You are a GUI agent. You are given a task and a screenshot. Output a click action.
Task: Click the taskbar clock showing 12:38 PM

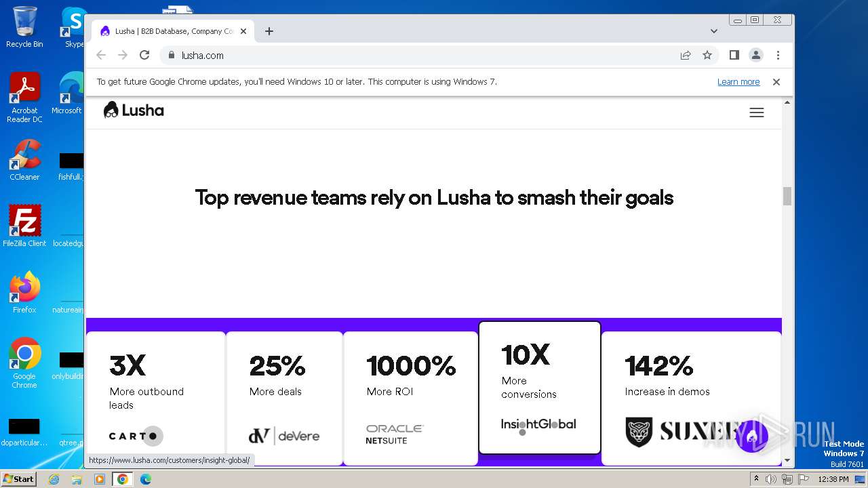833,479
